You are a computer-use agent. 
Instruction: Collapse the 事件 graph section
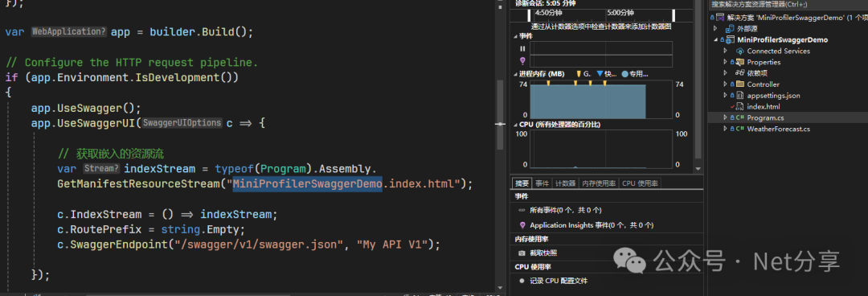[x=516, y=35]
